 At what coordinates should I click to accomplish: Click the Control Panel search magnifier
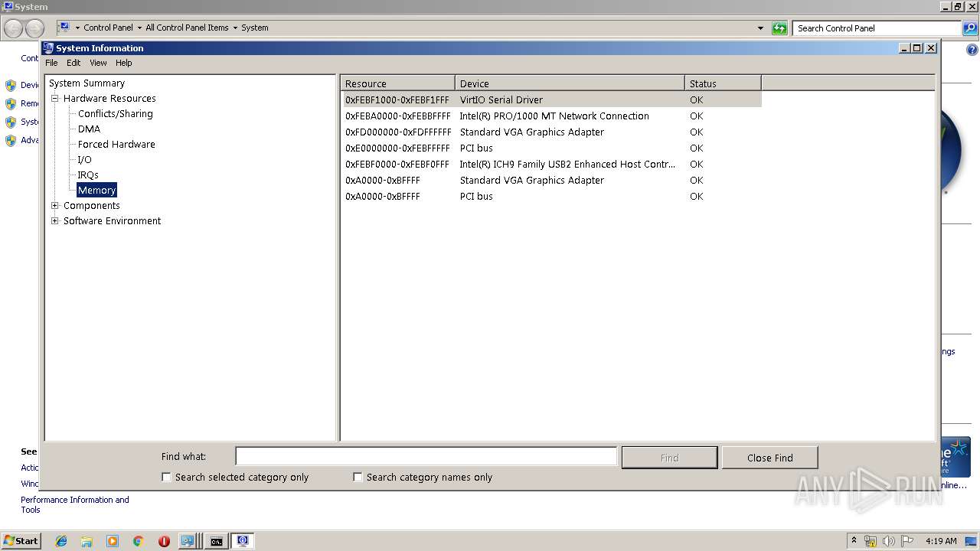970,28
